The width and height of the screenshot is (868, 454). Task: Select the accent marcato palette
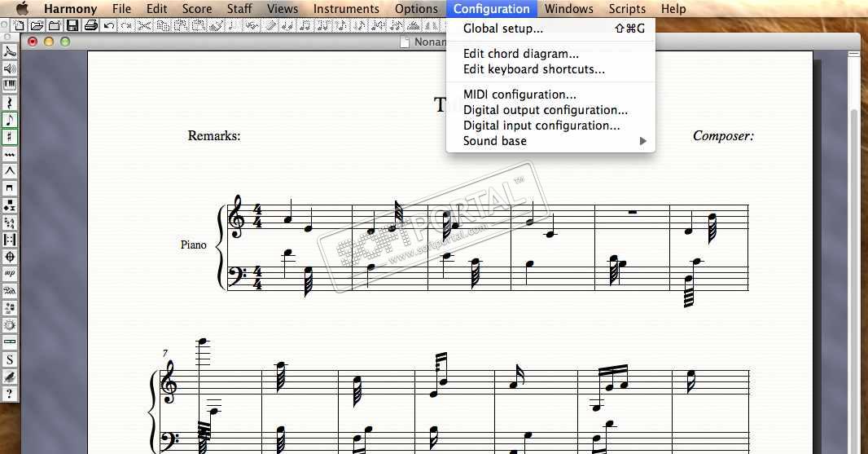[10, 171]
